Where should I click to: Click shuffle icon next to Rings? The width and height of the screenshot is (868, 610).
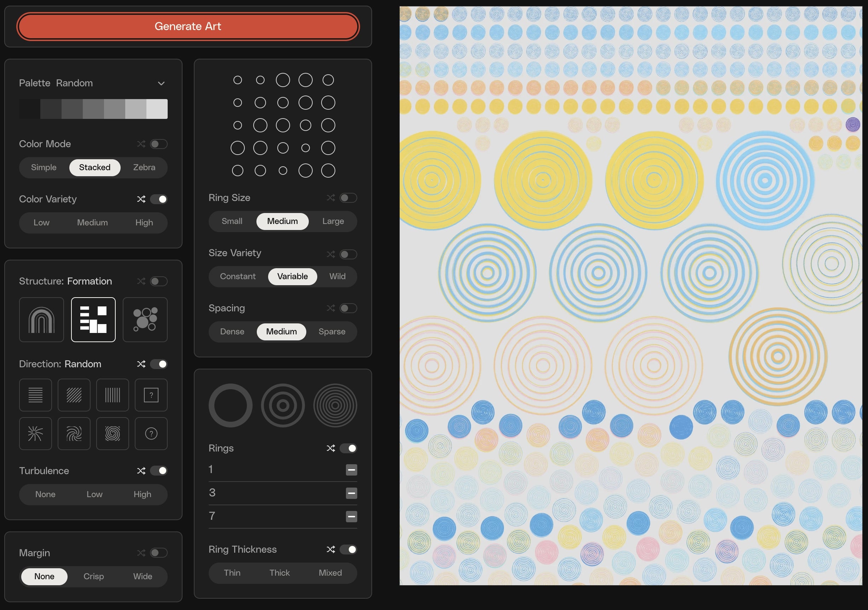pyautogui.click(x=331, y=448)
